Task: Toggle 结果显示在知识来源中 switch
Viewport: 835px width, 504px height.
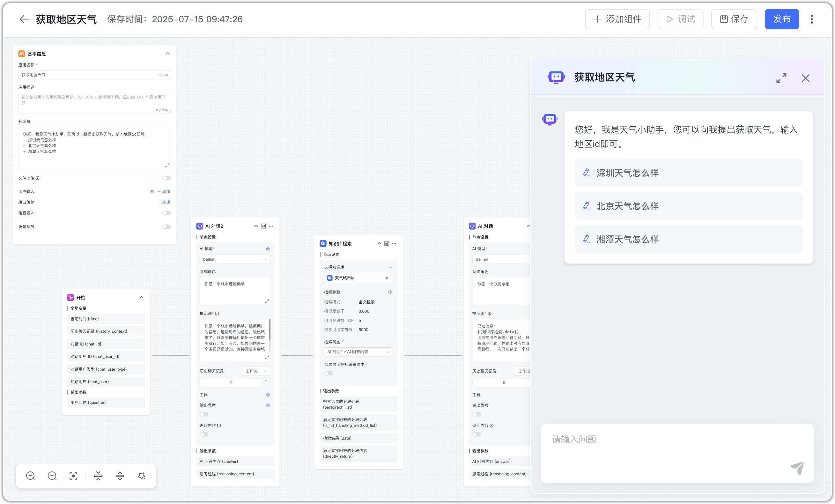Action: coord(329,373)
